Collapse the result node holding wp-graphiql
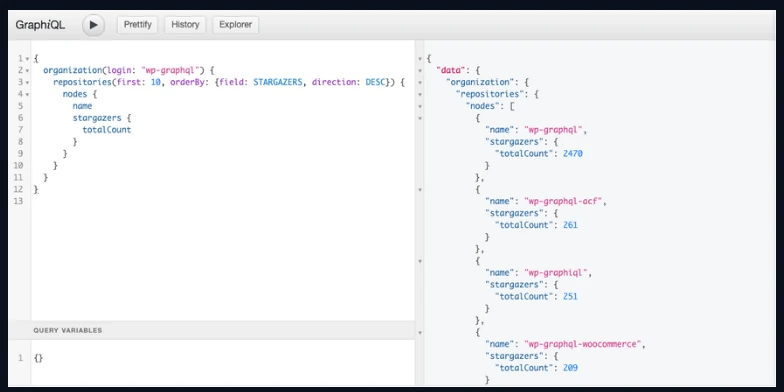This screenshot has width=784, height=392. tap(420, 261)
